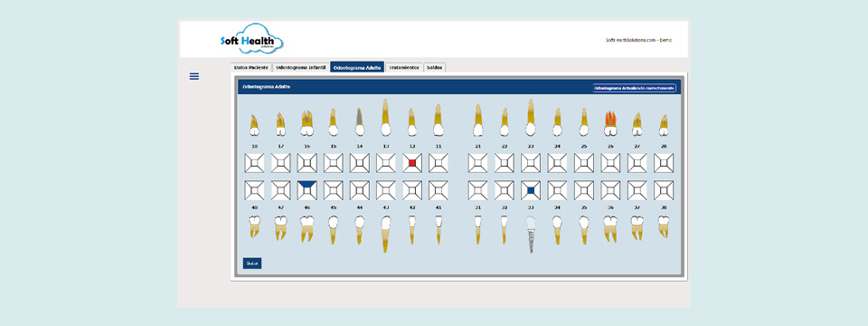Select the implant at tooth 33
The height and width of the screenshot is (326, 868).
[531, 234]
